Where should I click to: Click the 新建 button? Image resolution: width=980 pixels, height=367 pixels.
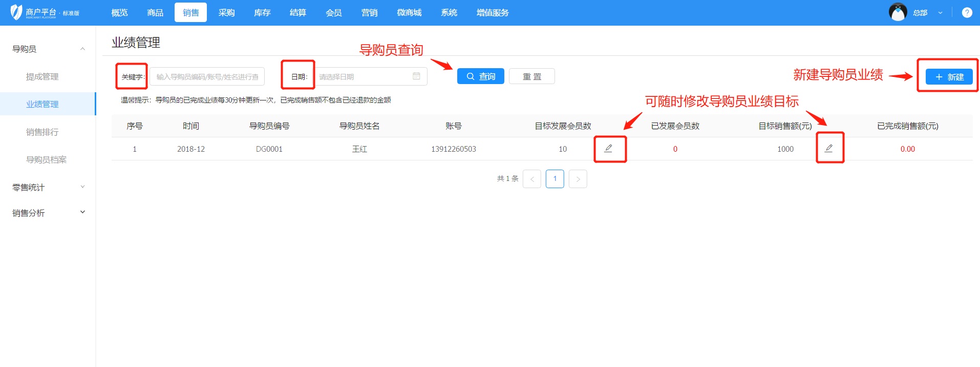[949, 77]
